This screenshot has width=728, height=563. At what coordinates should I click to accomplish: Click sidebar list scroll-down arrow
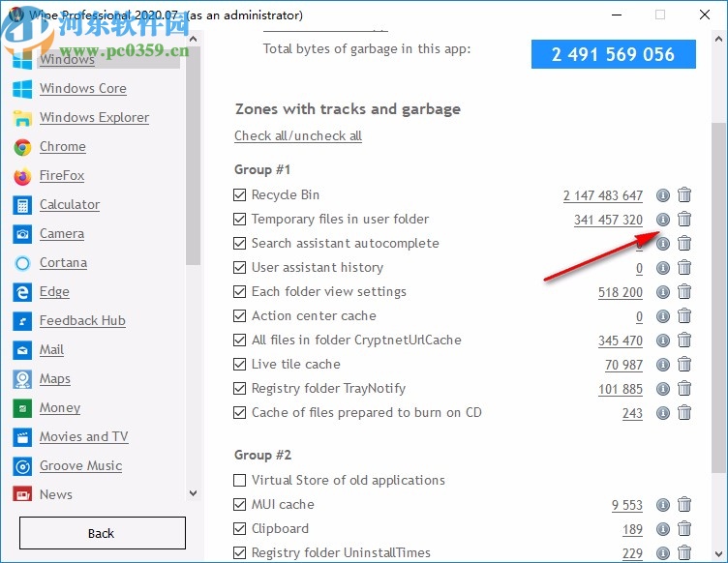click(x=194, y=493)
